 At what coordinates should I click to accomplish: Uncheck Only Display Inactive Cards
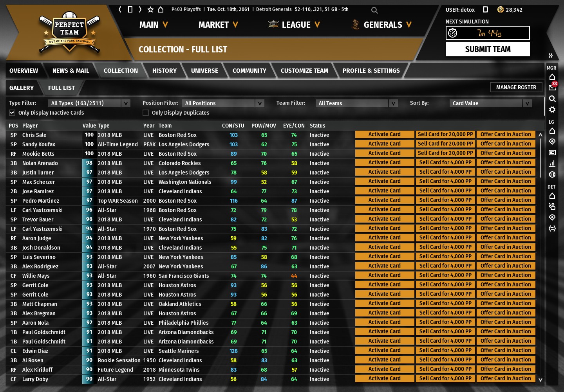click(x=12, y=113)
